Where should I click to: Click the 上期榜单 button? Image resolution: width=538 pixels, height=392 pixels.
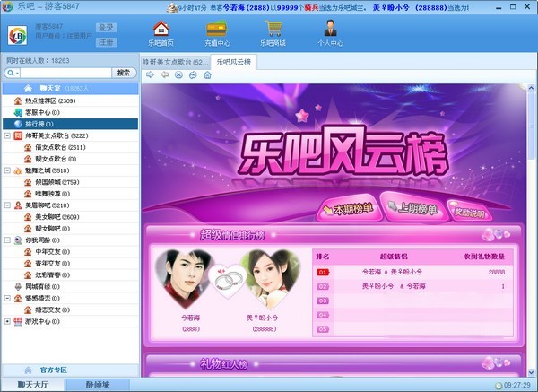pos(414,208)
